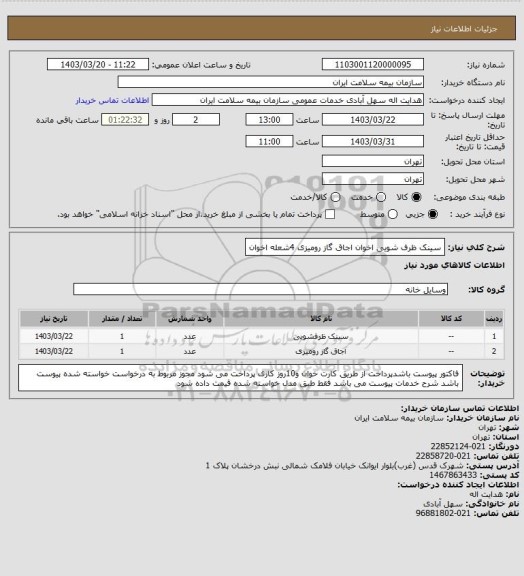Click the announcement date field 1403/03/20 - 11:22
The image size is (524, 576).
98,64
